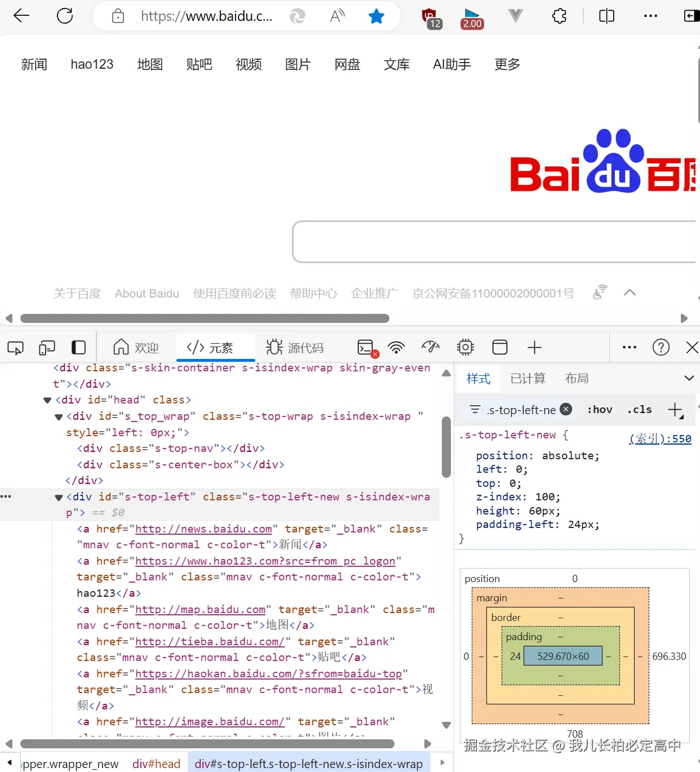Open the Performance gauge tool

(431, 347)
